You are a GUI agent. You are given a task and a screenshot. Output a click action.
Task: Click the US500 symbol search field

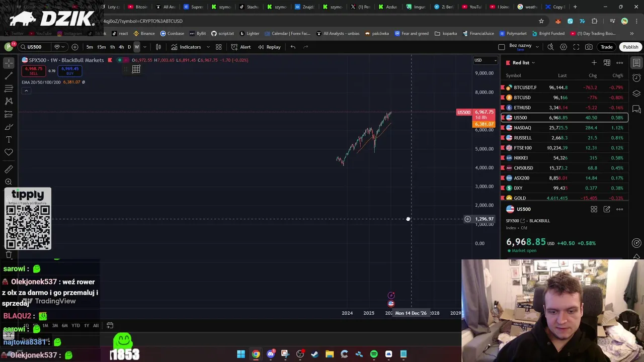(x=35, y=47)
